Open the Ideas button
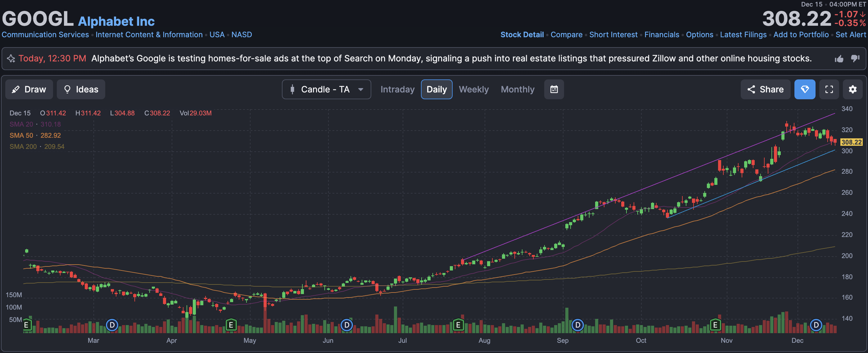Image resolution: width=868 pixels, height=353 pixels. click(81, 89)
